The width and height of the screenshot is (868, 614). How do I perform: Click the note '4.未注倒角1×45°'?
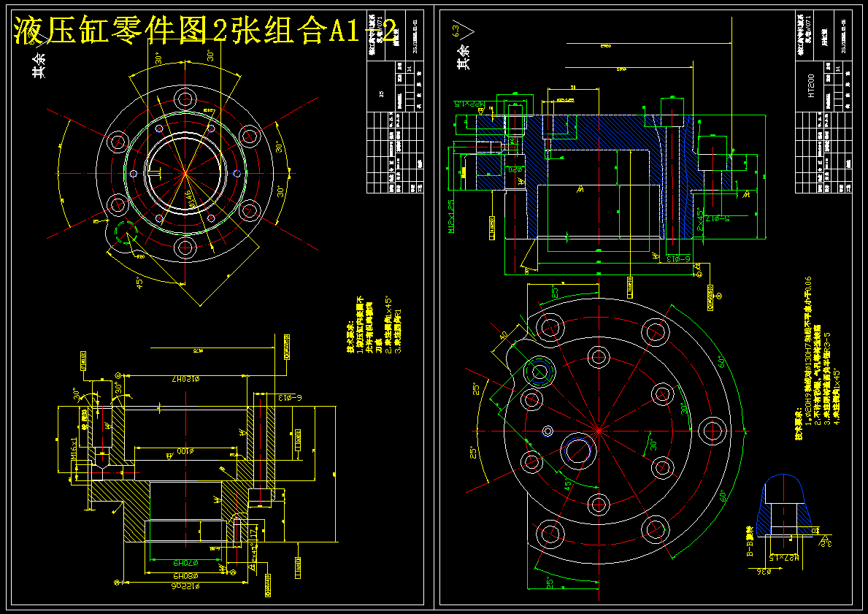(837, 397)
